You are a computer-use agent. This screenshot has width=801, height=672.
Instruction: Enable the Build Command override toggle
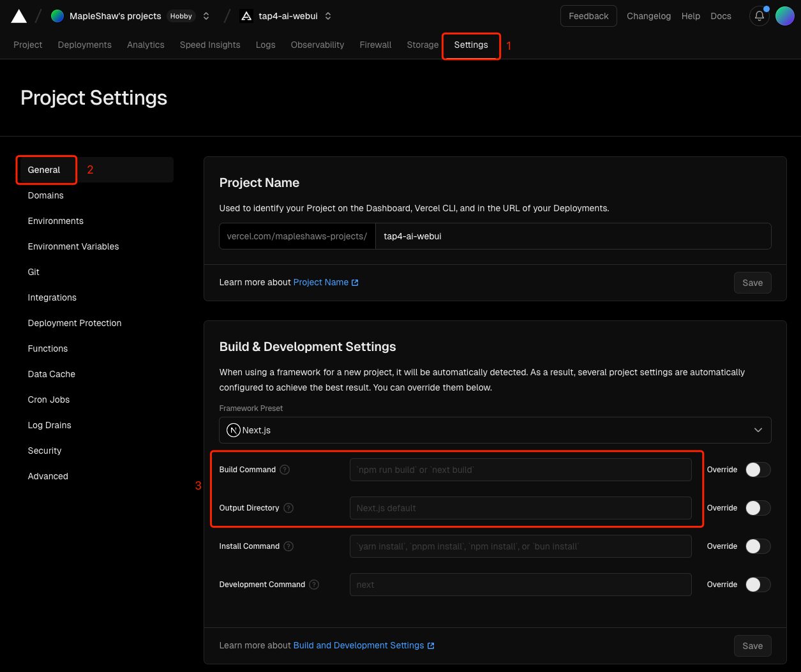pyautogui.click(x=758, y=470)
